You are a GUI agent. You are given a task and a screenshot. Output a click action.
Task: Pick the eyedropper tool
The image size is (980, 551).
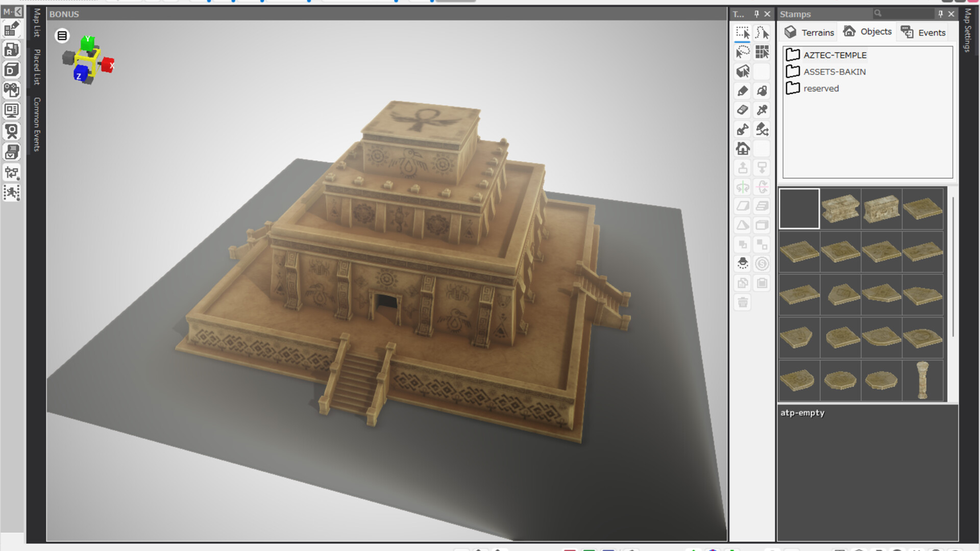(x=762, y=110)
